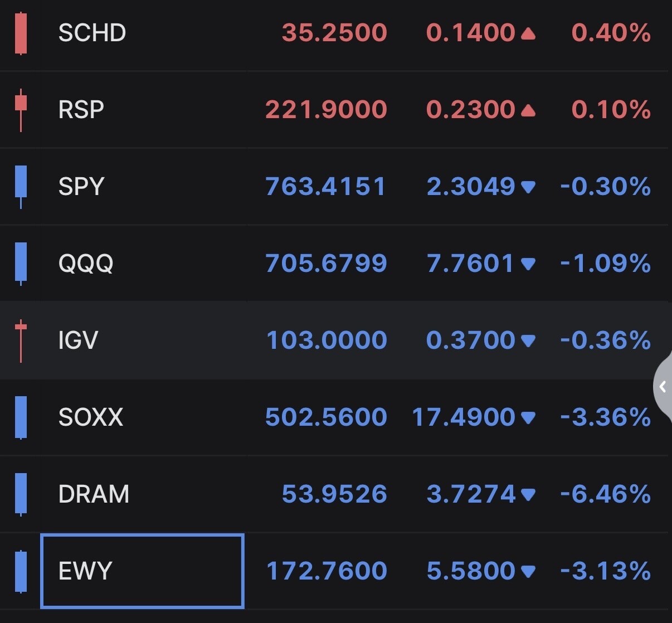Select the highlighted EWY ticker cell

[x=142, y=571]
